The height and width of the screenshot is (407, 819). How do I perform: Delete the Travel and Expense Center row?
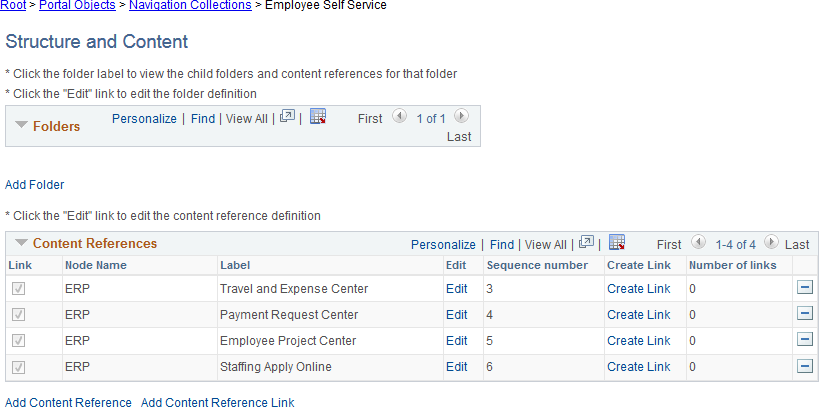point(804,288)
